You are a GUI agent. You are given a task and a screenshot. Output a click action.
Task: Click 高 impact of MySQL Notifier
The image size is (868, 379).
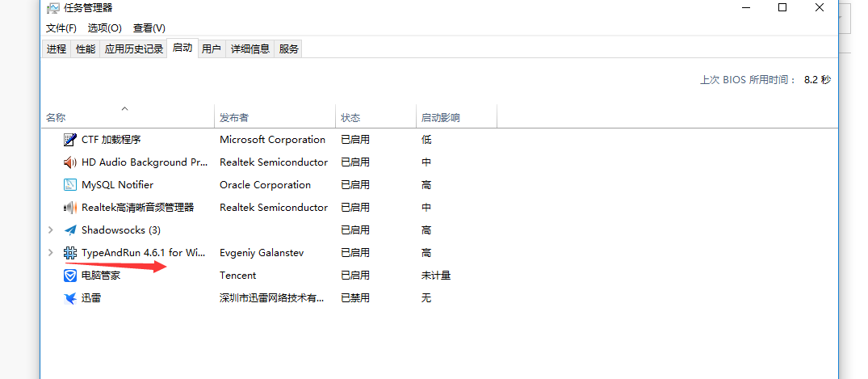pyautogui.click(x=426, y=185)
